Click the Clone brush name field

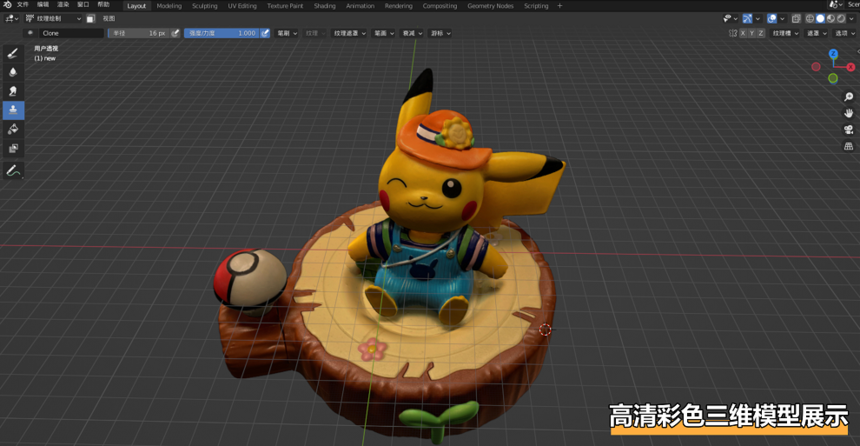coord(71,33)
